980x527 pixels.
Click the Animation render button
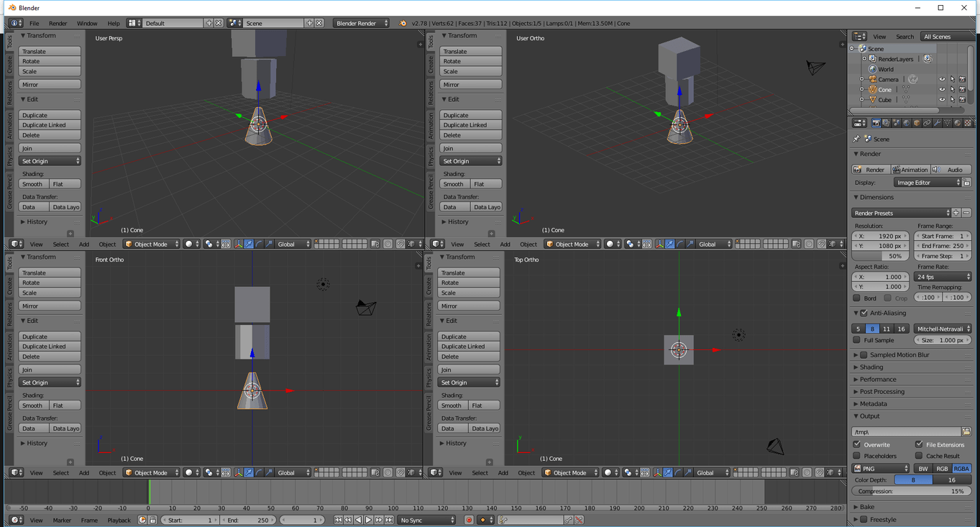(x=910, y=170)
